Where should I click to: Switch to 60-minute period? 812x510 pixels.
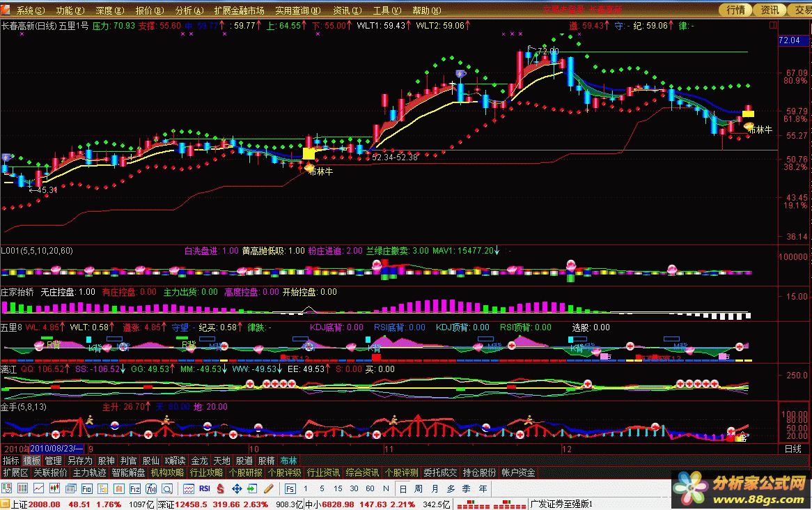(370, 489)
